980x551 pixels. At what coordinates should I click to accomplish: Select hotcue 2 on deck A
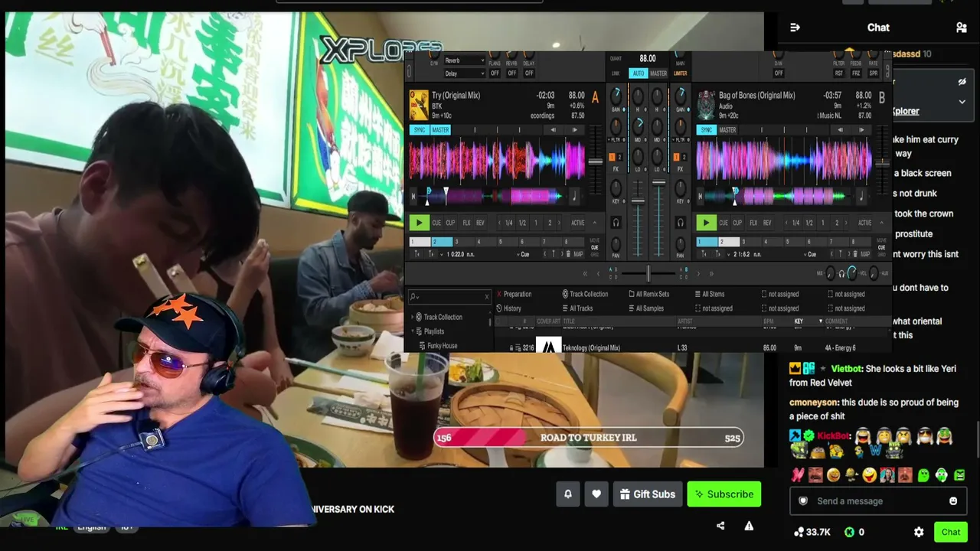443,242
